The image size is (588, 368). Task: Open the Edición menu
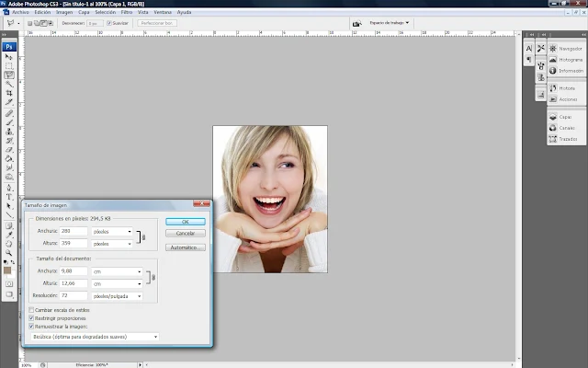[42, 12]
